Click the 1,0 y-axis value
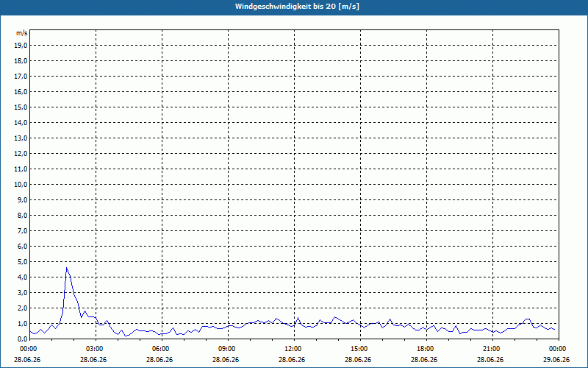588x368 pixels. tap(23, 323)
